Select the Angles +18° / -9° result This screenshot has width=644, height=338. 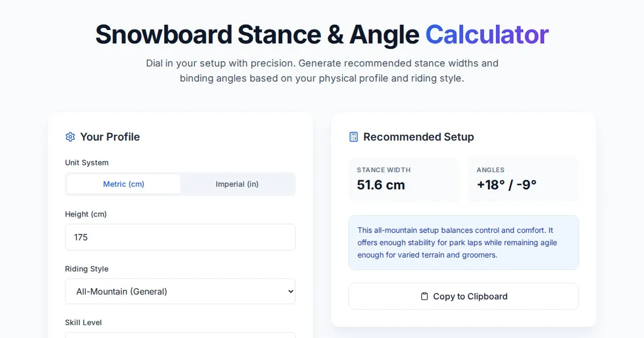(x=507, y=185)
